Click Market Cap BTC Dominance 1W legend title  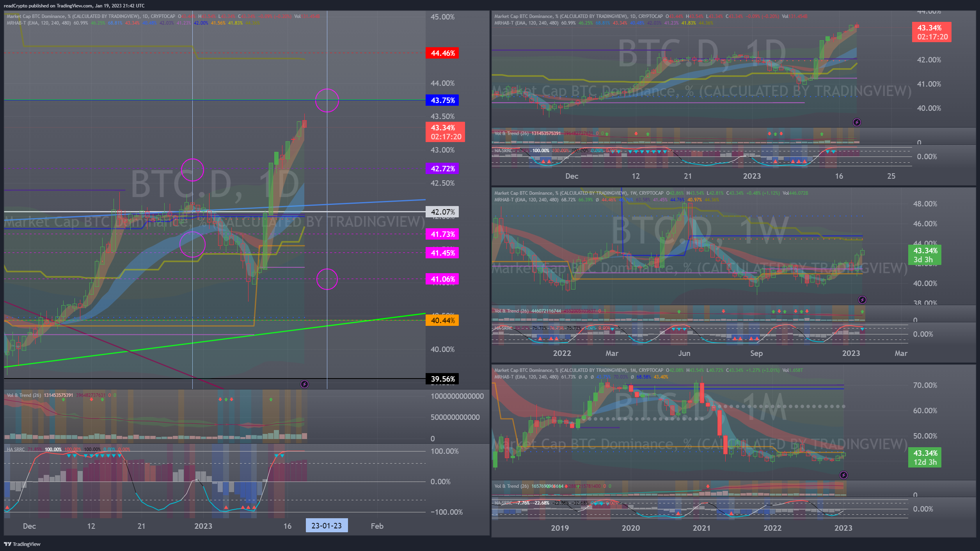579,193
